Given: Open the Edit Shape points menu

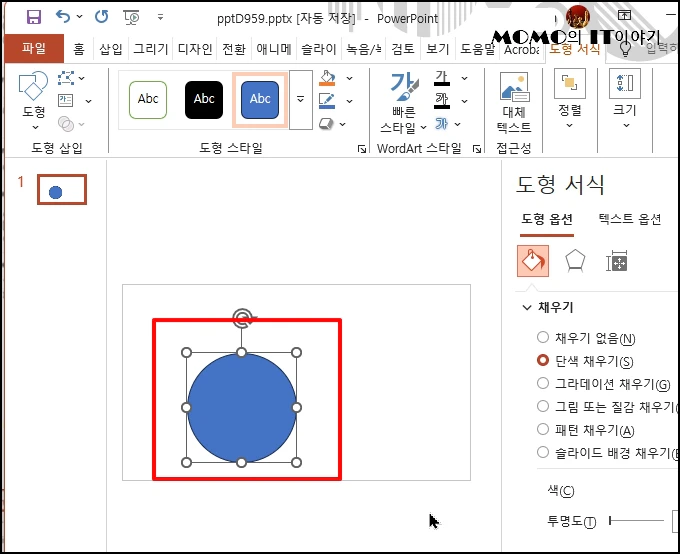Looking at the screenshot, I should (66, 78).
